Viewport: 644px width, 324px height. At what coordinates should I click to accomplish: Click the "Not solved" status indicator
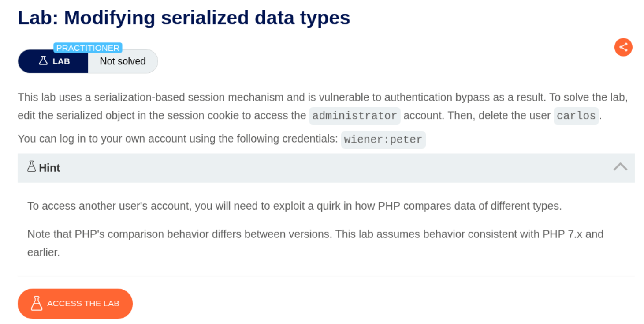coord(123,61)
